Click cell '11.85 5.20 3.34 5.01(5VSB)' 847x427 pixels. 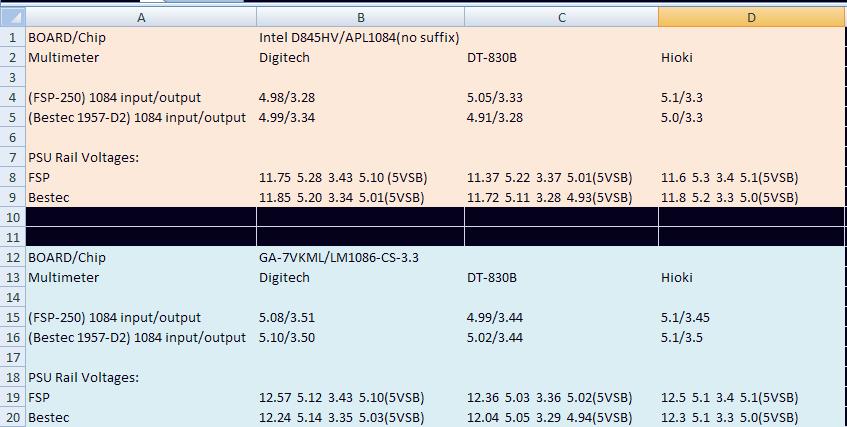click(x=360, y=197)
